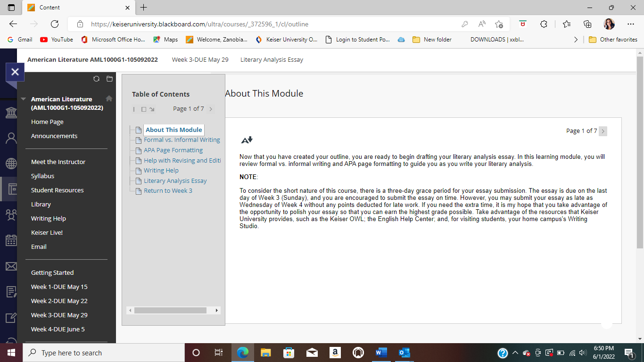This screenshot has width=644, height=362.
Task: Open Help with Revising and Editing page
Action: pyautogui.click(x=182, y=160)
